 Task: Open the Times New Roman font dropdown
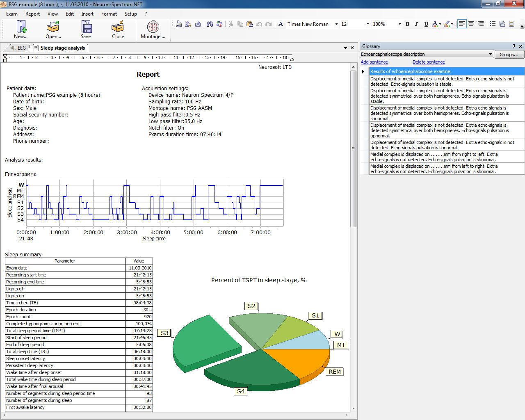coord(336,24)
